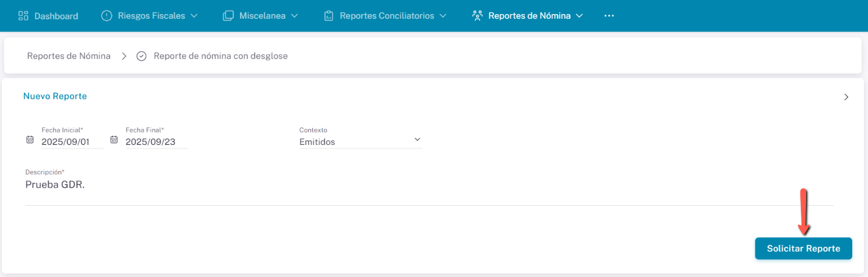868x277 pixels.
Task: Click the Fecha Final date field
Action: (x=156, y=141)
